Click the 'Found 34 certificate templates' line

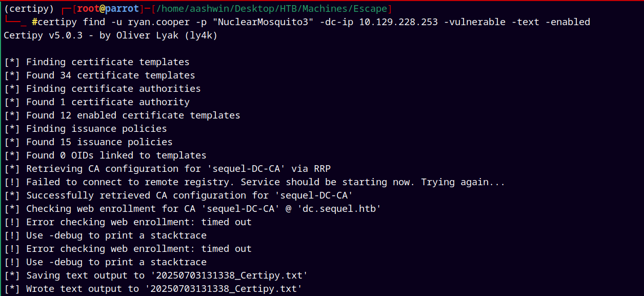[99, 75]
